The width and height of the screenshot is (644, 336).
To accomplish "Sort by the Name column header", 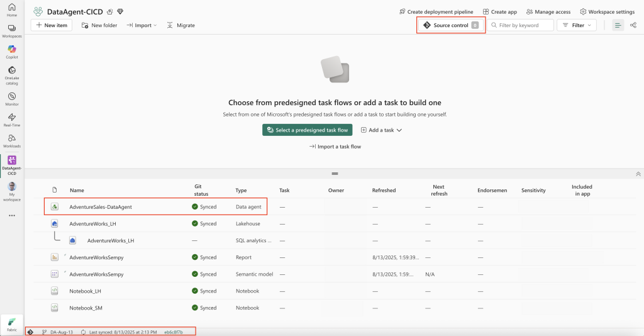I will (x=77, y=190).
